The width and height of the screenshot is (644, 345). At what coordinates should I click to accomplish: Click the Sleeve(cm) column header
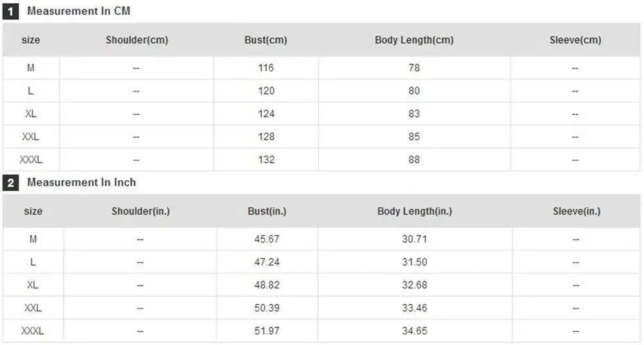click(x=575, y=40)
